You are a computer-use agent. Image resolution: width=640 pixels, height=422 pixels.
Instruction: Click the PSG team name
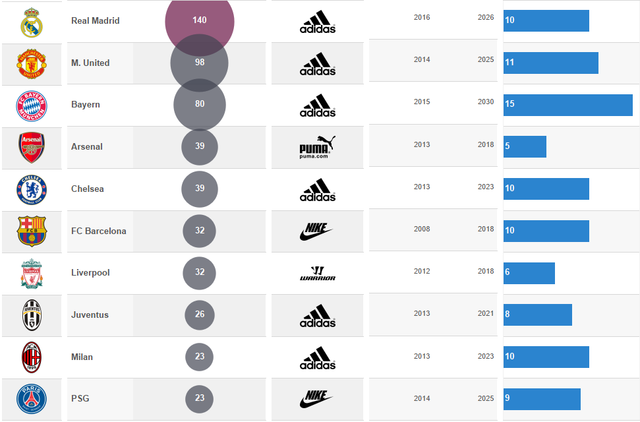(x=80, y=398)
